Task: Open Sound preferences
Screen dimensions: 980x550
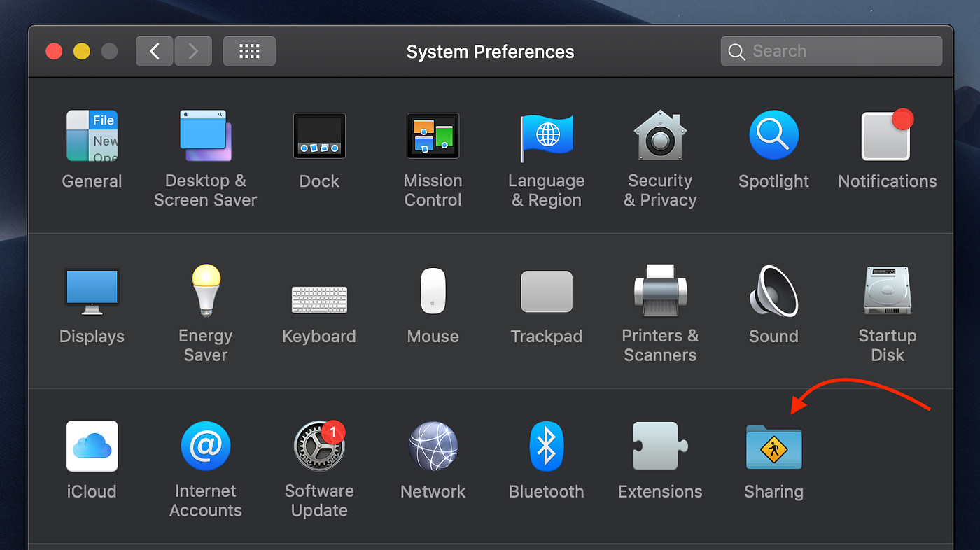Action: pos(773,291)
